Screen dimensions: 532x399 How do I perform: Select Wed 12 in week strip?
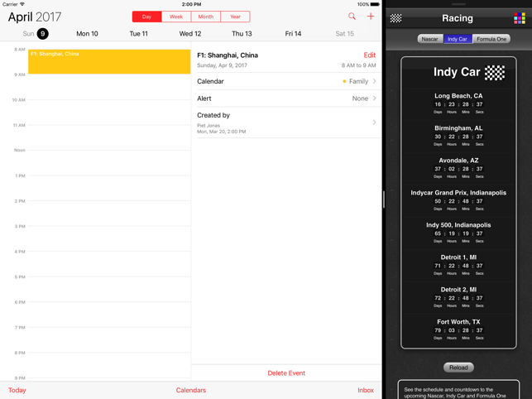click(190, 34)
